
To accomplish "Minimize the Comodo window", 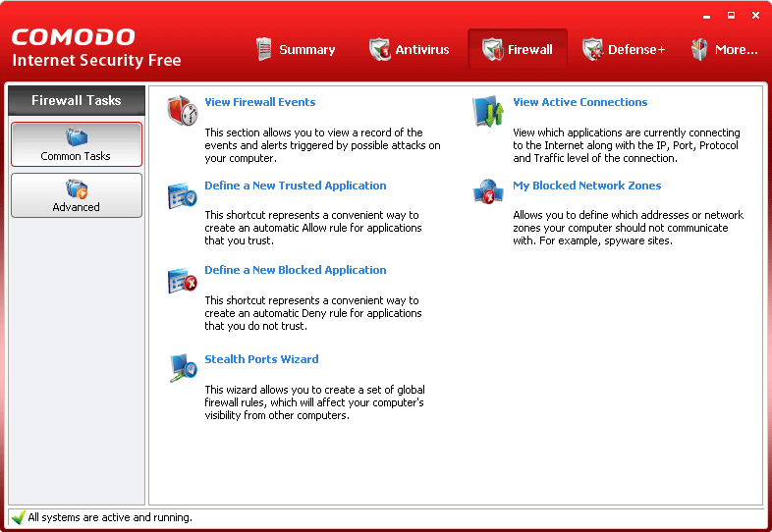I will 707,16.
